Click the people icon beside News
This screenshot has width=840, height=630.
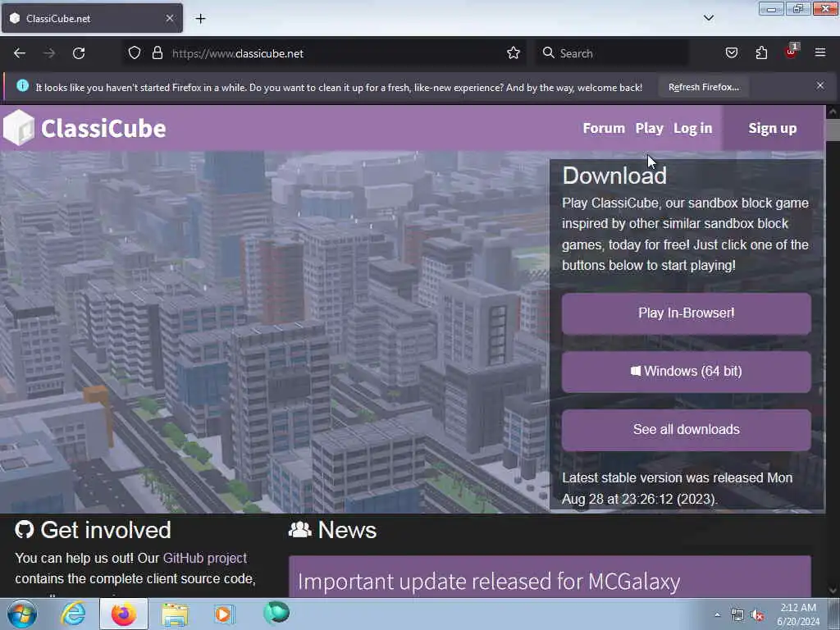point(300,529)
